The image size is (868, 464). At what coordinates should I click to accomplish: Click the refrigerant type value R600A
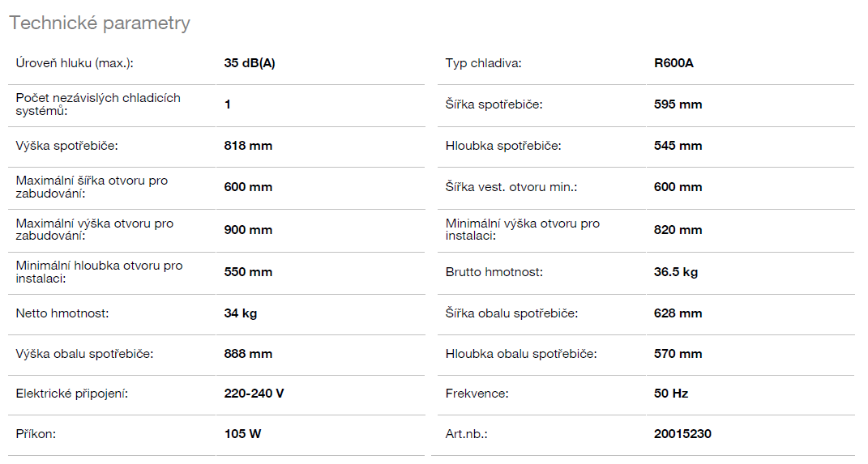point(673,63)
